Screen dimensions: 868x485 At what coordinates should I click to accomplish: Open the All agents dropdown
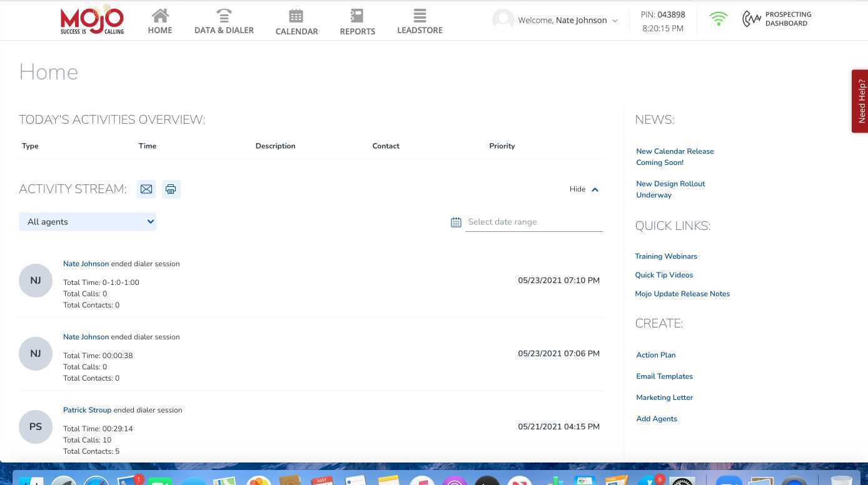[88, 222]
